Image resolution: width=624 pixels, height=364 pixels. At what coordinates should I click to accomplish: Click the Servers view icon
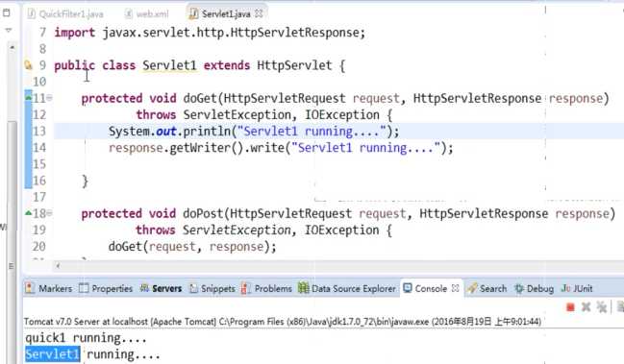(144, 288)
